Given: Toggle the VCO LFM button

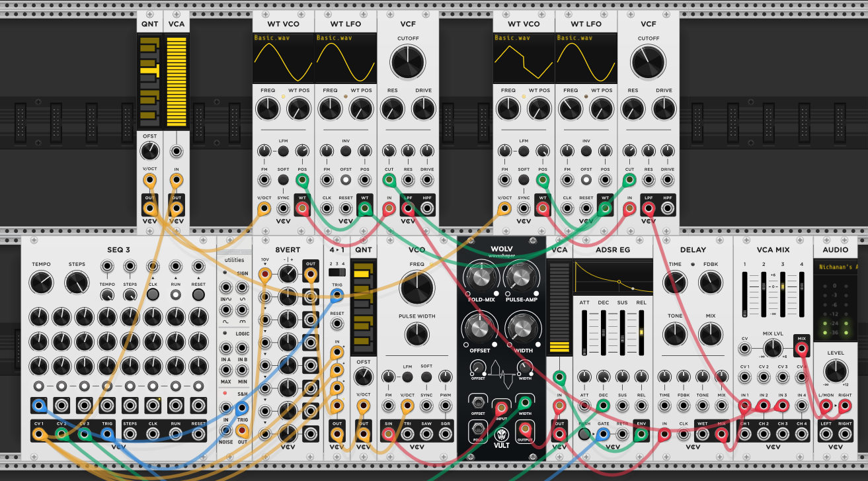Looking at the screenshot, I should (x=407, y=376).
